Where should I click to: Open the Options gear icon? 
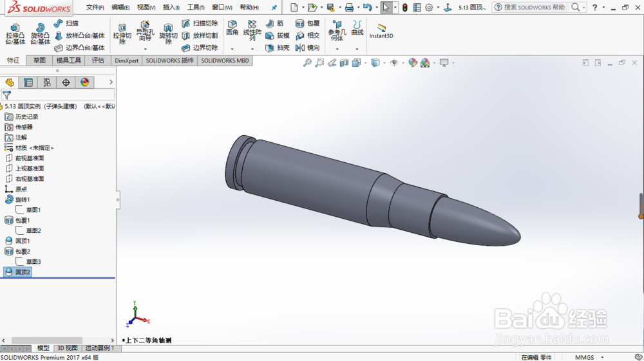[429, 7]
